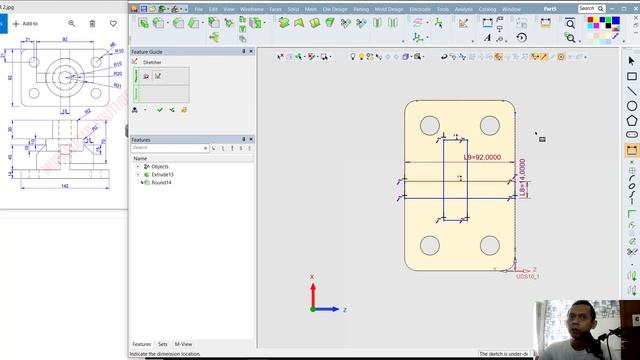Click the green OK checkmark in Feature Guide

point(160,110)
